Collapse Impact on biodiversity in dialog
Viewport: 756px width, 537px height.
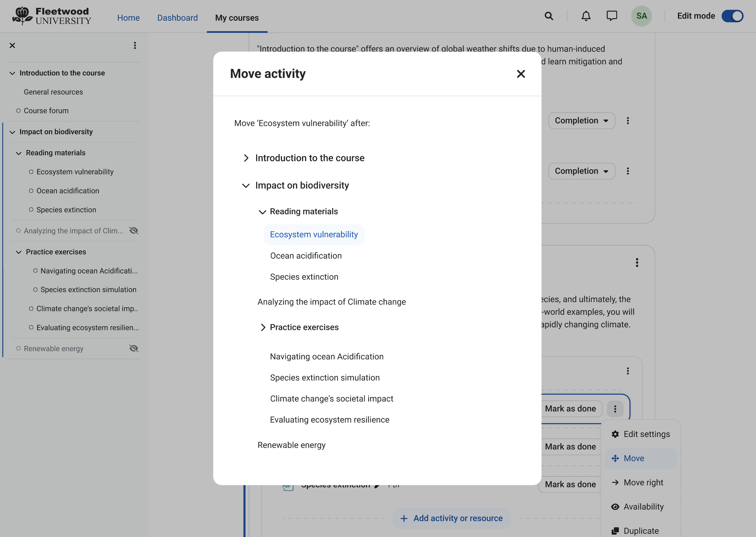246,186
